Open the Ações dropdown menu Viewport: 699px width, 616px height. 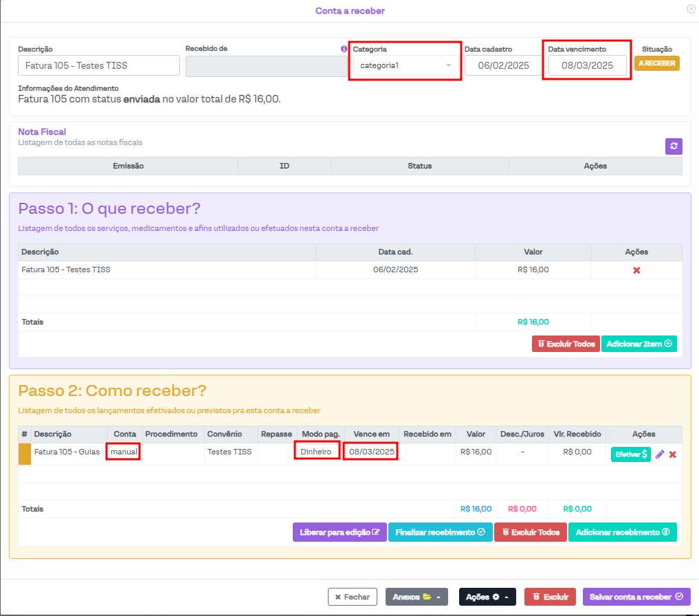[487, 597]
